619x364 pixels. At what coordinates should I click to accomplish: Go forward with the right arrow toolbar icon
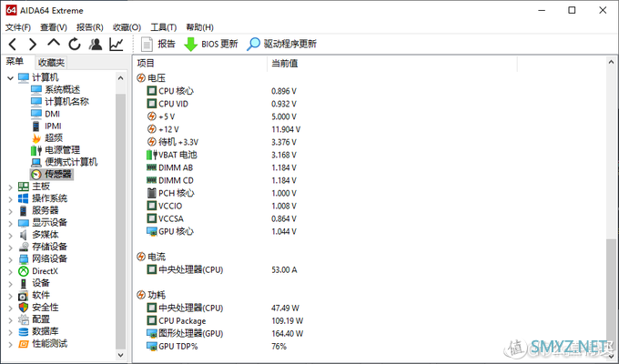(33, 45)
